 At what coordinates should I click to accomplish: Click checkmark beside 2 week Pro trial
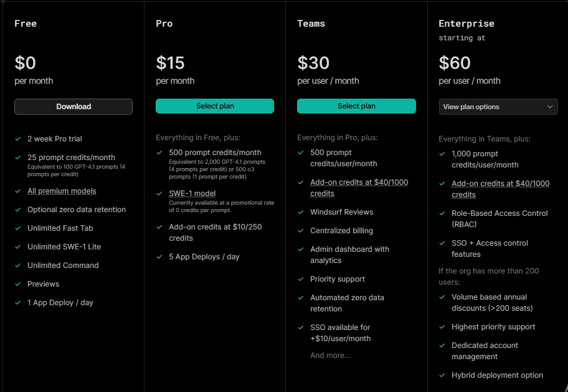18,139
